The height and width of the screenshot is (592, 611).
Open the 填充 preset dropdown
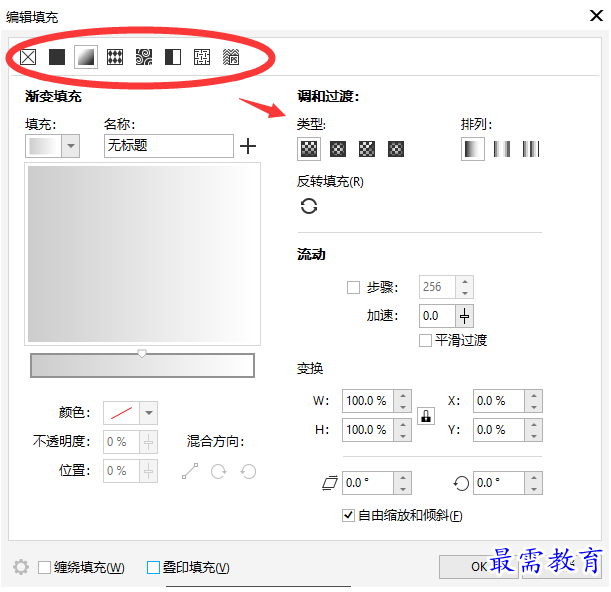click(71, 146)
